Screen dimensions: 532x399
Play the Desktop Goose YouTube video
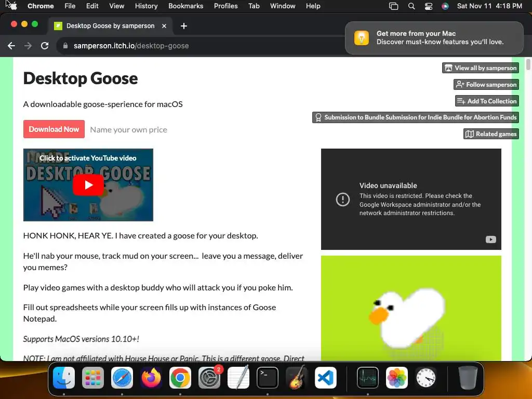click(88, 185)
